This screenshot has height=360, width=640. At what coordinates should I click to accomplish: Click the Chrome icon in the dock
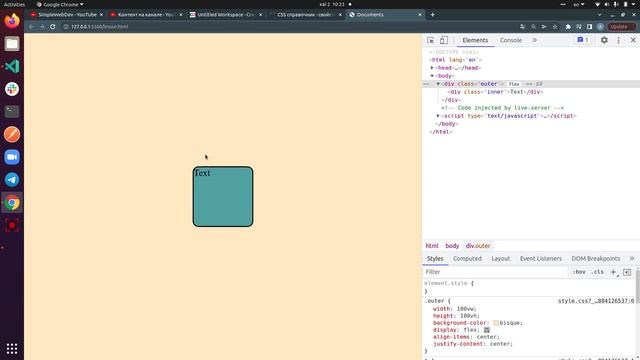(x=12, y=202)
